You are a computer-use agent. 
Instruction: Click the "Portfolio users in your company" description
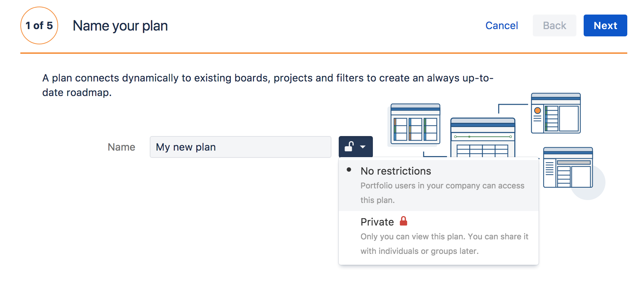pyautogui.click(x=442, y=193)
